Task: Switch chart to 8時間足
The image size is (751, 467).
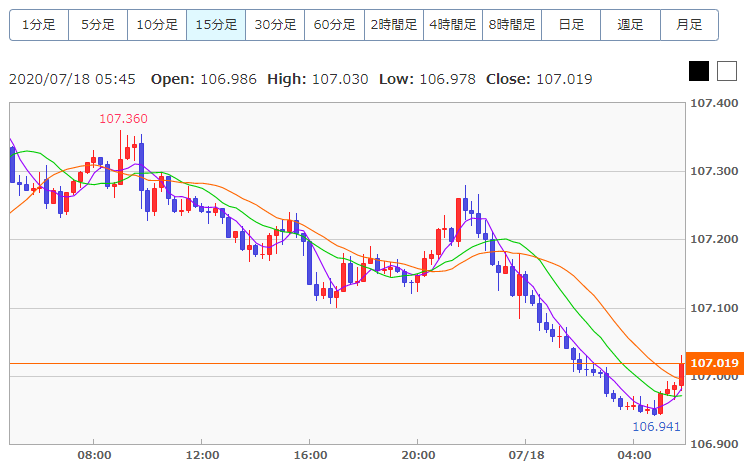Action: pos(512,25)
